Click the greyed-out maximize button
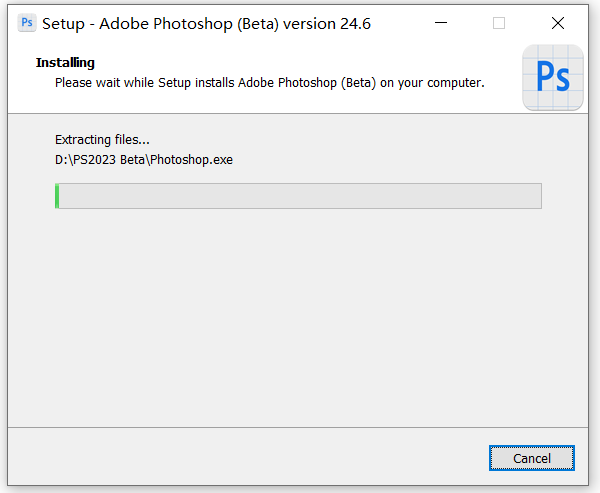 (x=499, y=23)
